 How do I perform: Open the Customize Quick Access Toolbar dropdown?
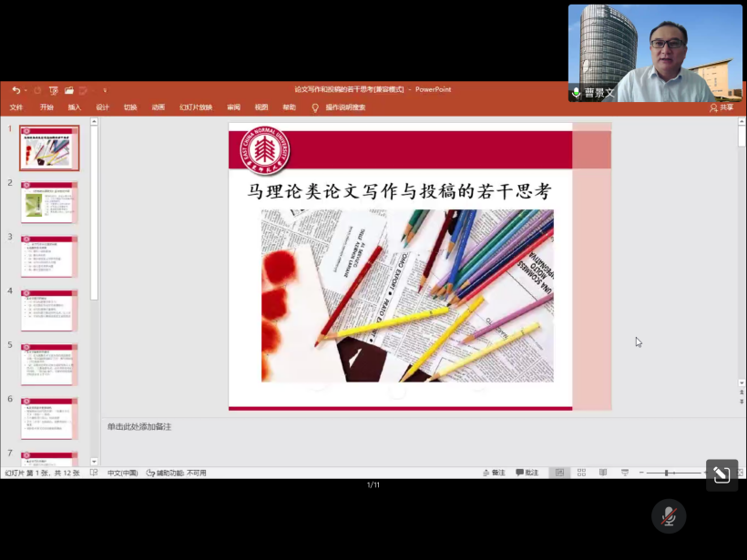coord(105,90)
